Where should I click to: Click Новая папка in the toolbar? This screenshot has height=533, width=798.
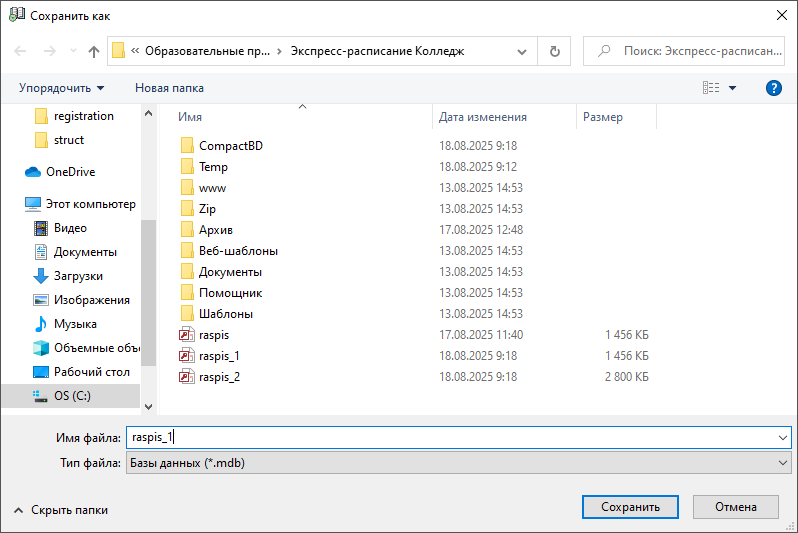[x=169, y=88]
